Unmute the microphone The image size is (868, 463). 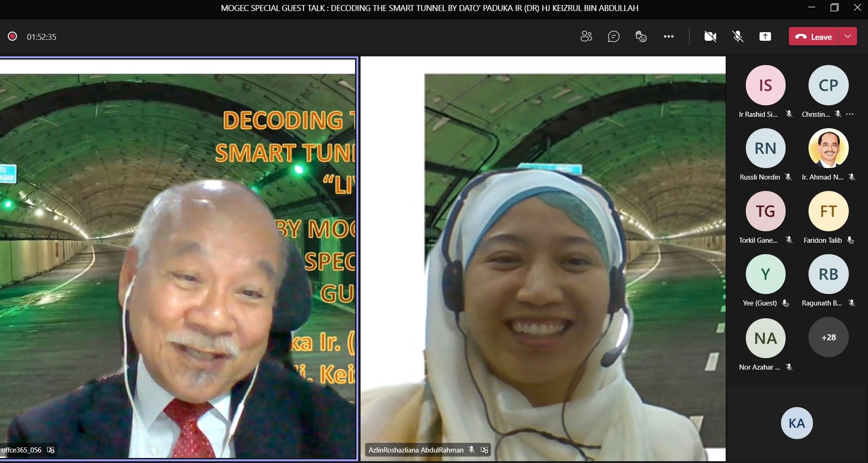(x=738, y=37)
